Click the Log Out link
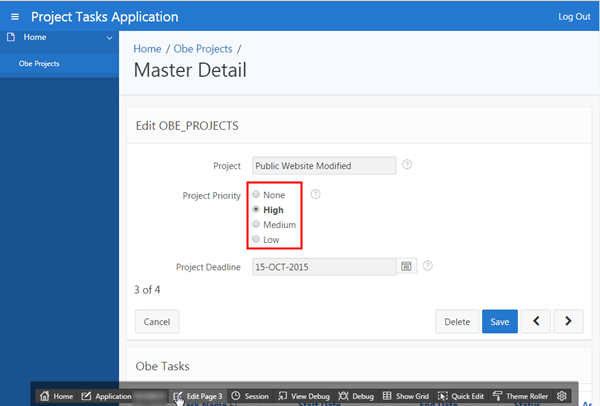Screen dimensions: 600x406 pyautogui.click(x=574, y=17)
